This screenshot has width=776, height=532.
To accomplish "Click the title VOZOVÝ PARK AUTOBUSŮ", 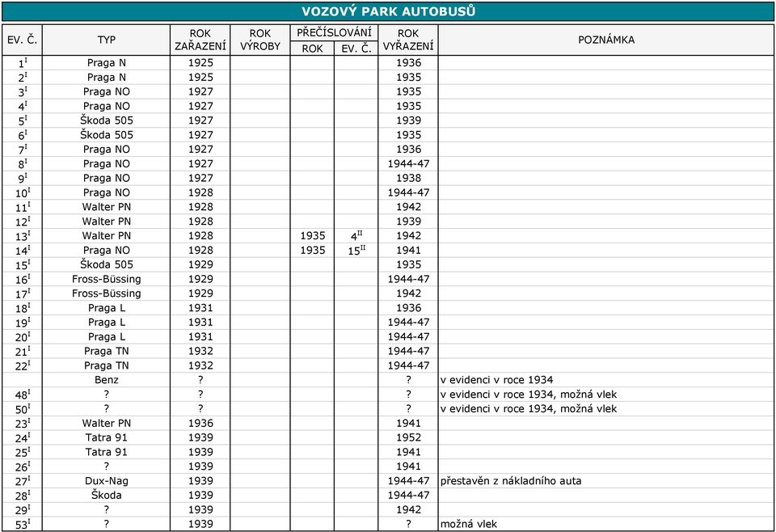I will 389,11.
